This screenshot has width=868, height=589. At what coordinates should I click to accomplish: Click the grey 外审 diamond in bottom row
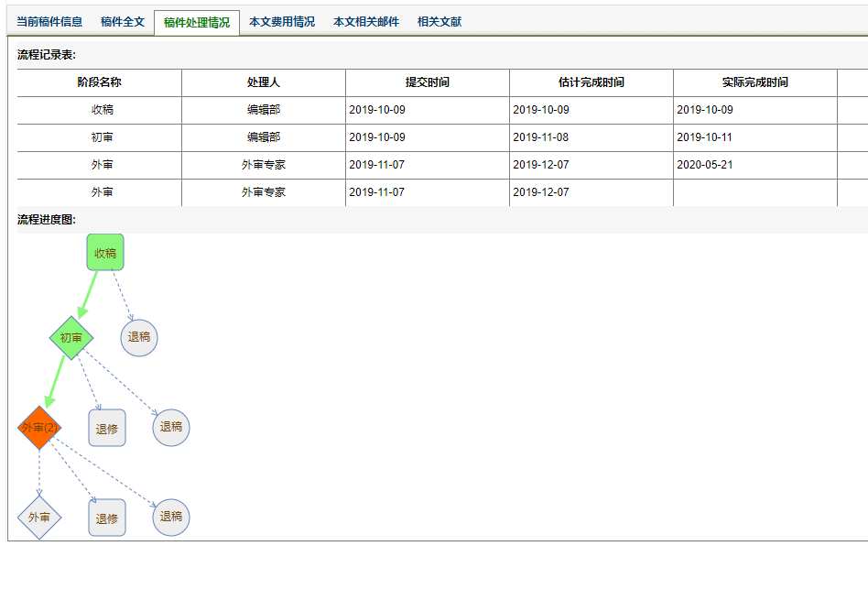(38, 517)
